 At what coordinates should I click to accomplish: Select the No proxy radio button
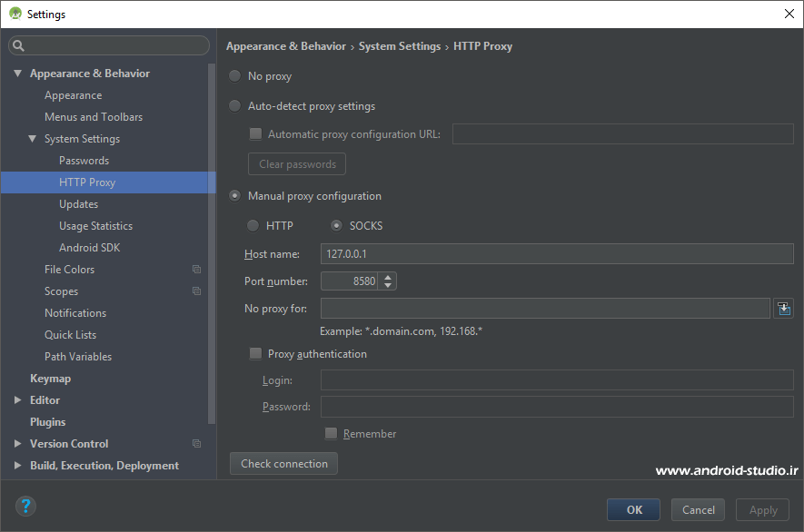(x=235, y=76)
